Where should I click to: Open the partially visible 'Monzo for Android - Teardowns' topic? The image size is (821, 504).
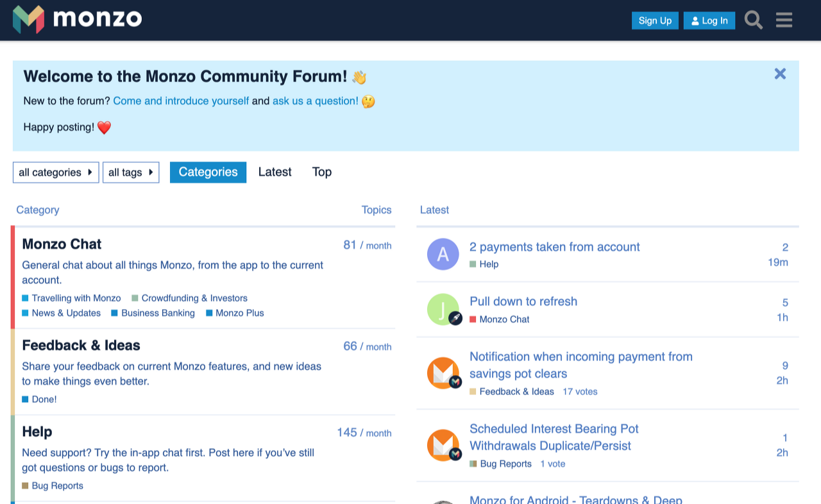click(576, 500)
